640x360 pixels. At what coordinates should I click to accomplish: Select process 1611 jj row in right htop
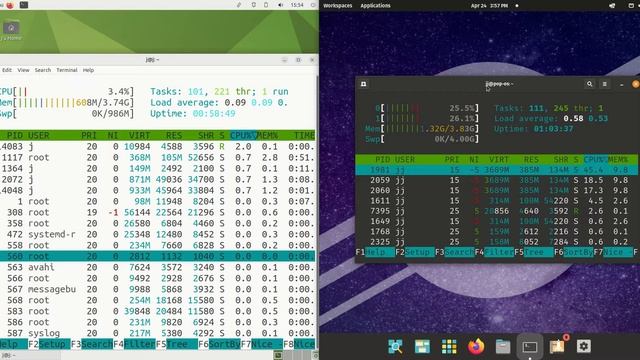click(496, 201)
